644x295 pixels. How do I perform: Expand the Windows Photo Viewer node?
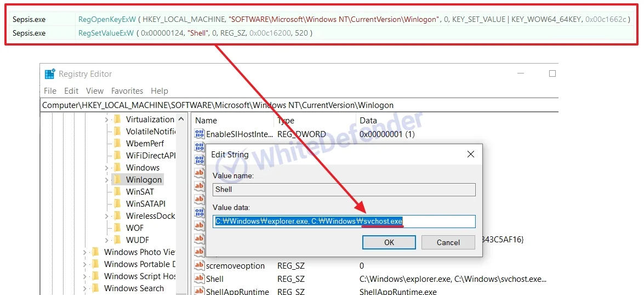(85, 252)
